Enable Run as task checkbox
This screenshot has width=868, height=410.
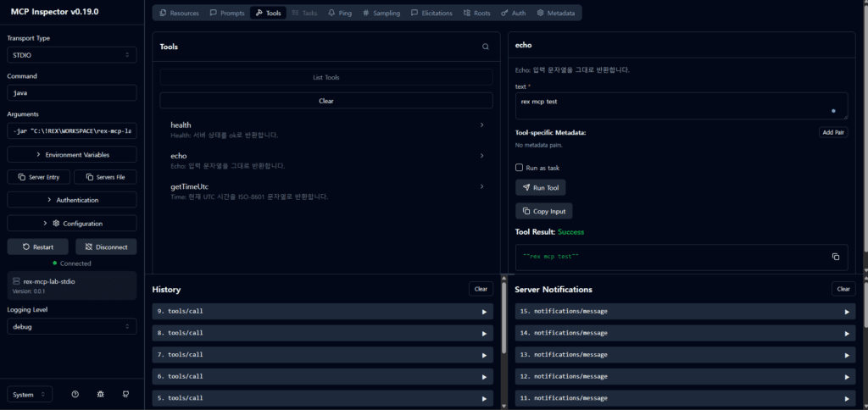[520, 168]
